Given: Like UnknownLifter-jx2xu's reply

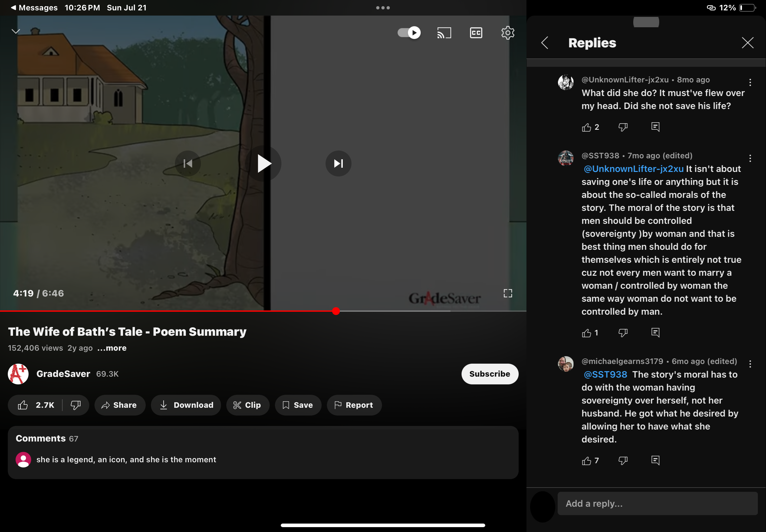Looking at the screenshot, I should (x=586, y=127).
